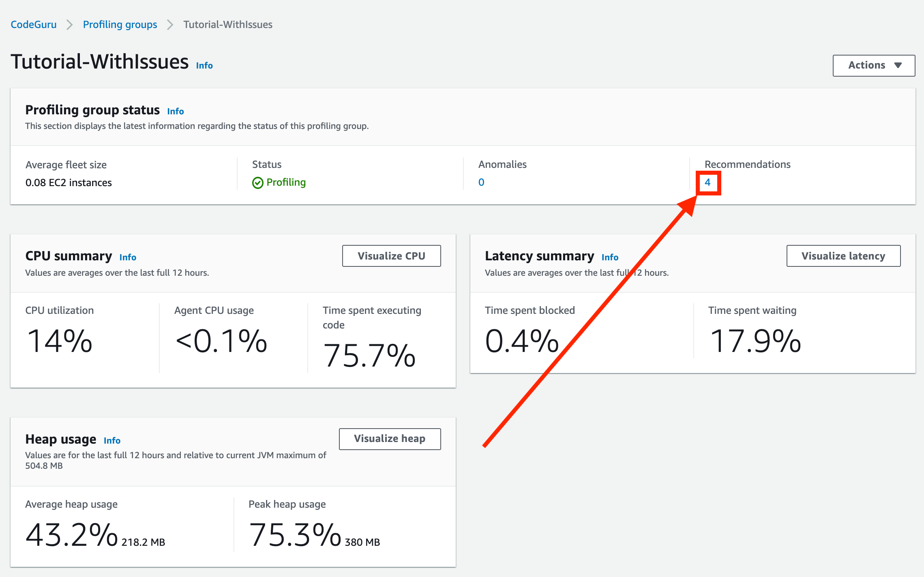
Task: Click second breadcrumb chevron separator
Action: pyautogui.click(x=170, y=25)
